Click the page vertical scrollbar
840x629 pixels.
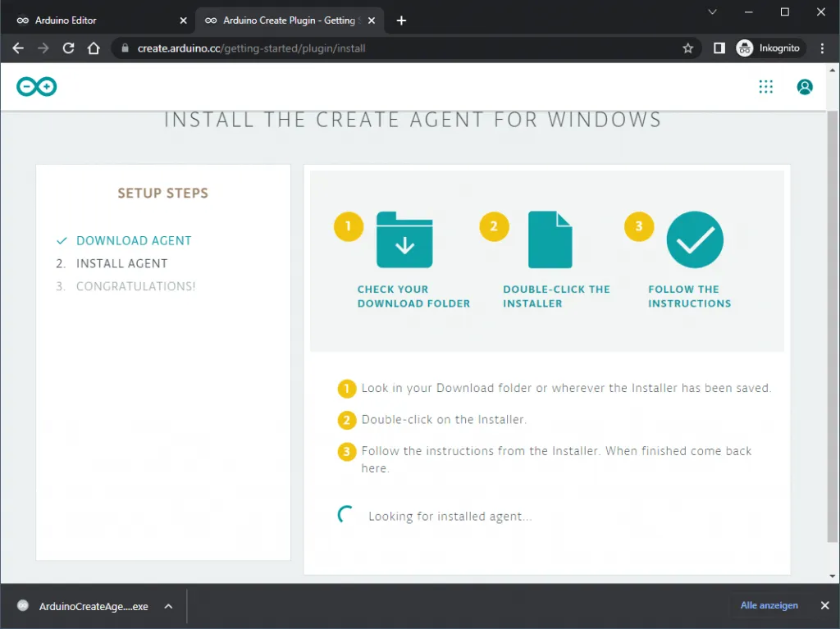point(833,328)
